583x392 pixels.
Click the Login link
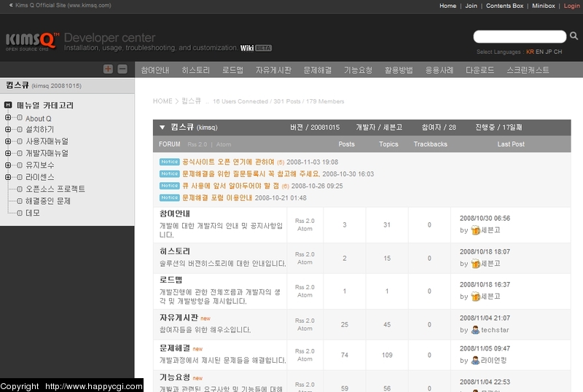pyautogui.click(x=571, y=6)
